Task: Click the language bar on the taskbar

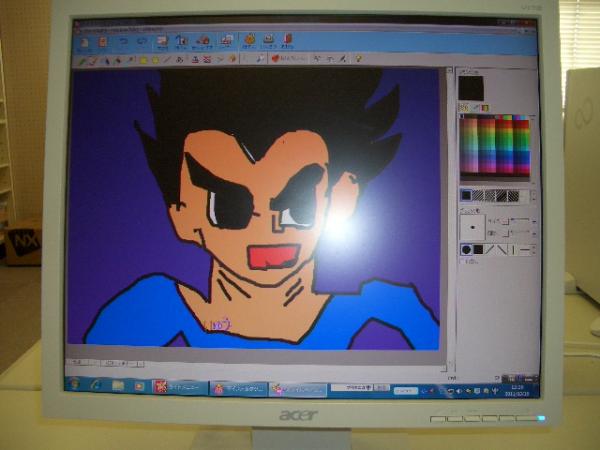Action: click(x=359, y=388)
